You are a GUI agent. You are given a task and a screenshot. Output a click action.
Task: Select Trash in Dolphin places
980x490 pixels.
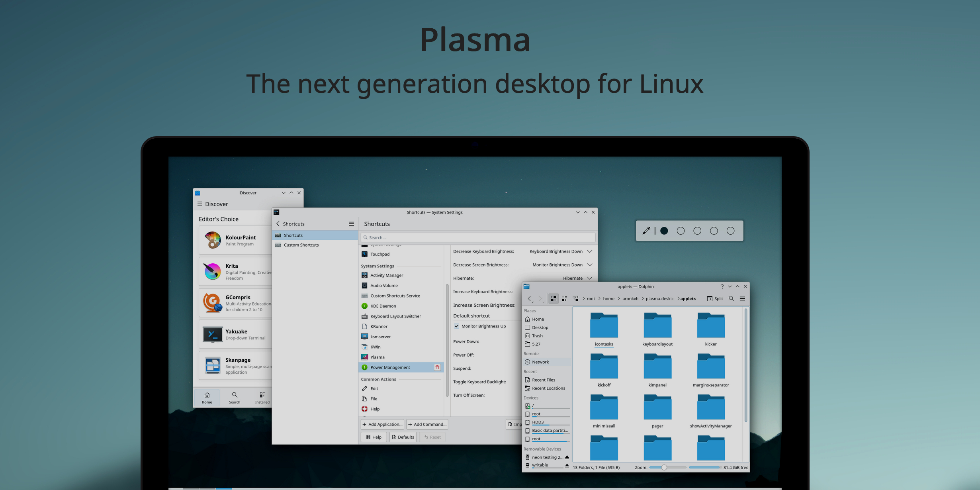pyautogui.click(x=547, y=336)
